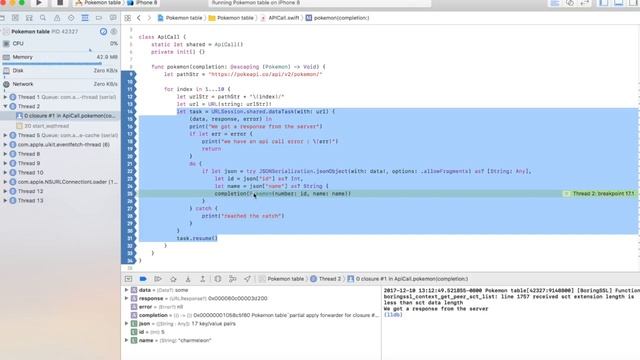Toggle the navigator panel visibility
This screenshot has height=360, width=640.
[604, 3]
